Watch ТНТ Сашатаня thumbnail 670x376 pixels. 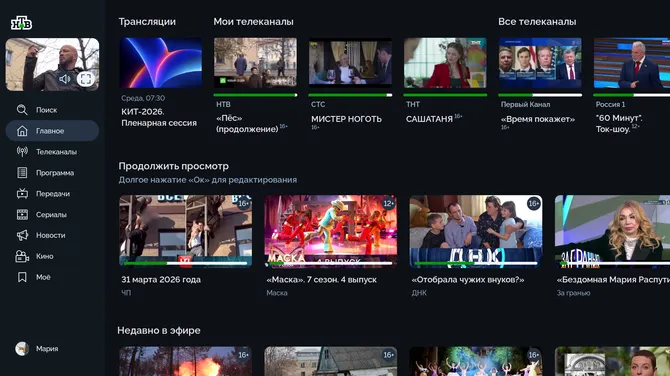445,63
